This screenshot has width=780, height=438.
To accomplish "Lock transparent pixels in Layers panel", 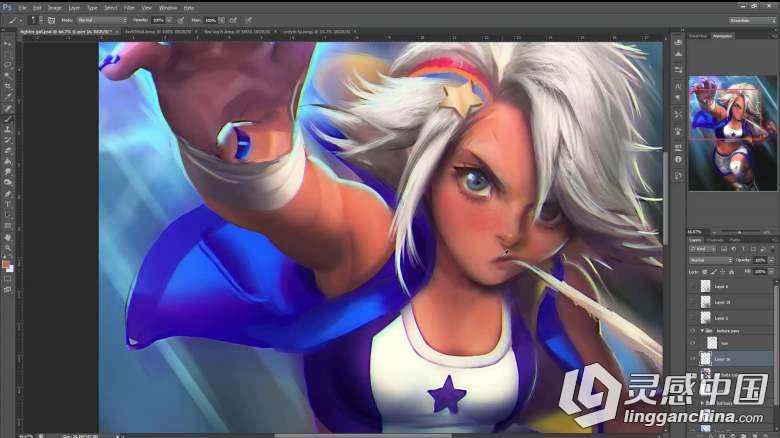I will 704,272.
